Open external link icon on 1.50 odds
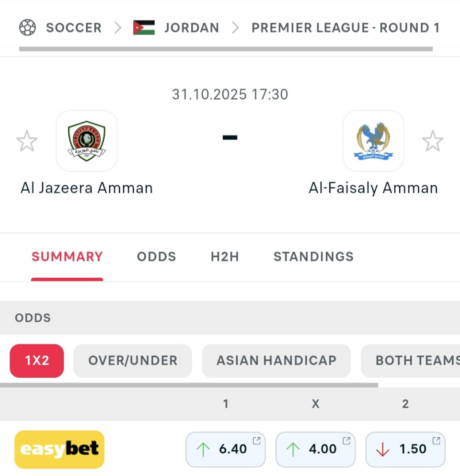460x476 pixels. pos(436,441)
